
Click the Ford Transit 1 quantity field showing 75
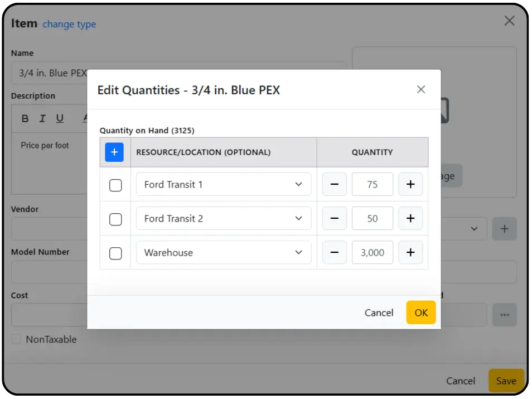pos(372,184)
